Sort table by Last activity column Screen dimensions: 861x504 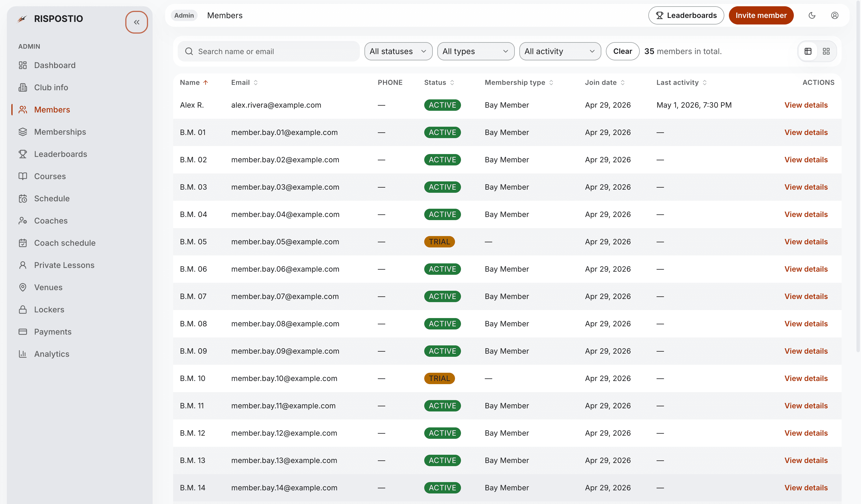tap(682, 82)
